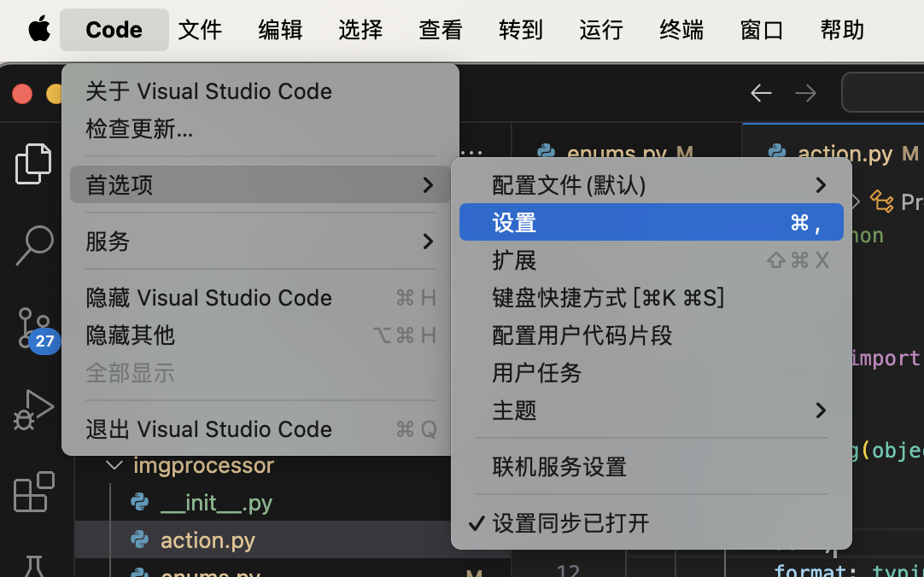Open the 查看 menu
The height and width of the screenshot is (577, 924).
440,29
